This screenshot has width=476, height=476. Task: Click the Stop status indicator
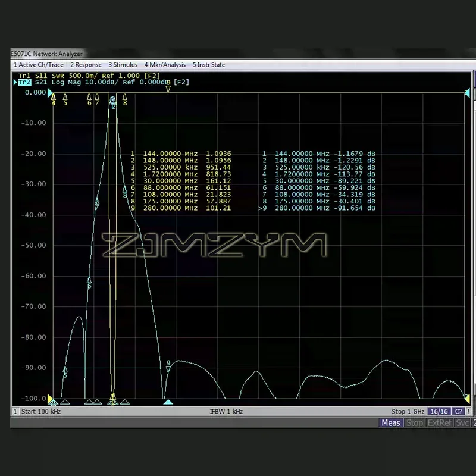click(x=414, y=422)
